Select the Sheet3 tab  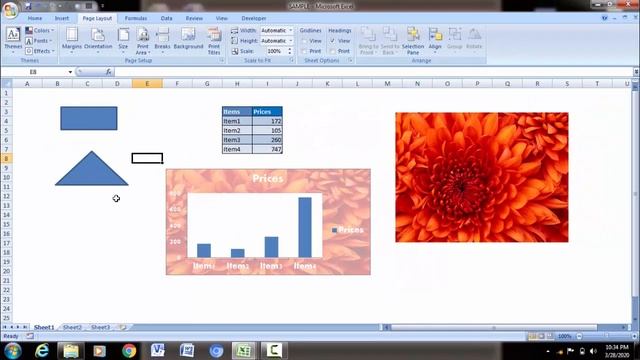[100, 327]
